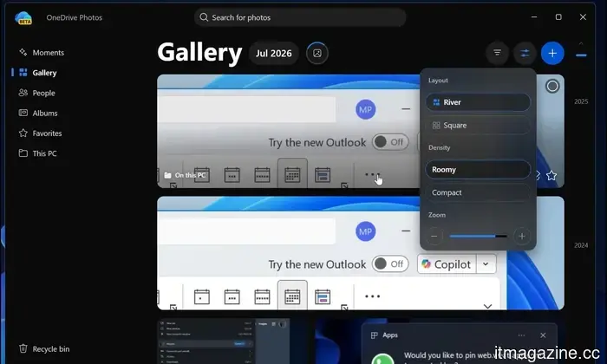Open the Recycle bin
Image resolution: width=607 pixels, height=364 pixels.
[x=44, y=349]
